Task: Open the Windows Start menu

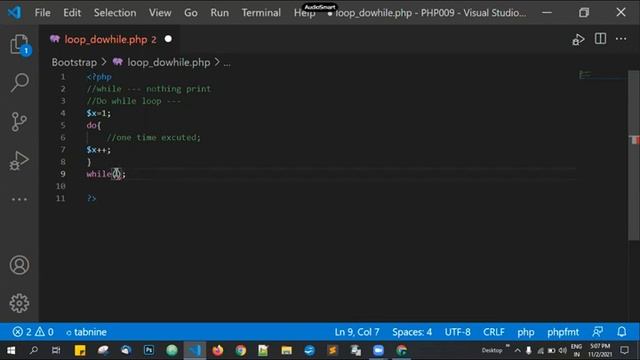Action: tap(11, 350)
